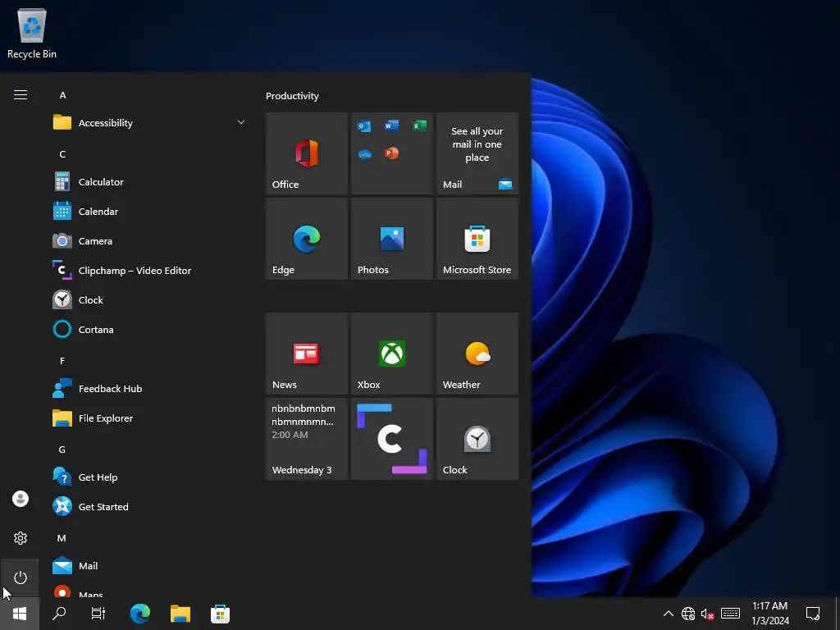The height and width of the screenshot is (630, 840).
Task: Launch Clipchamp – Video Editor from app list
Action: [x=150, y=271]
